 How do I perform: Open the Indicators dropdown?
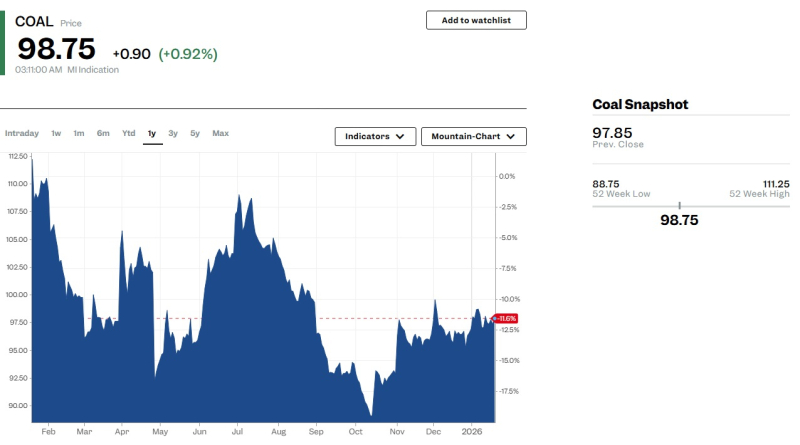point(375,136)
